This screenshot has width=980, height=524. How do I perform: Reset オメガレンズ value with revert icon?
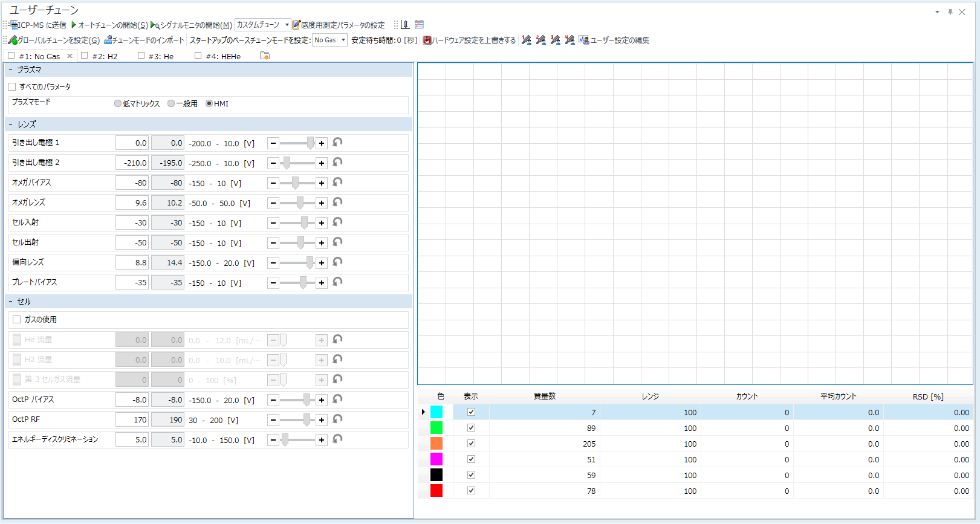[x=337, y=202]
